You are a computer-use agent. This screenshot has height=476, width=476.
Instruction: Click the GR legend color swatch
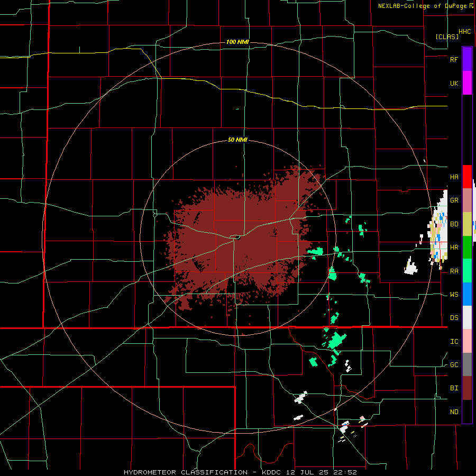click(x=467, y=200)
